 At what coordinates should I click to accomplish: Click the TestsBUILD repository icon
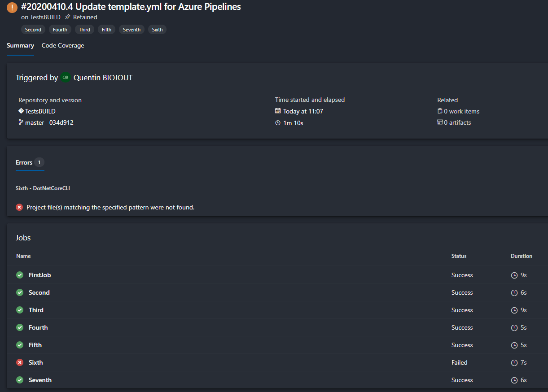coord(21,111)
